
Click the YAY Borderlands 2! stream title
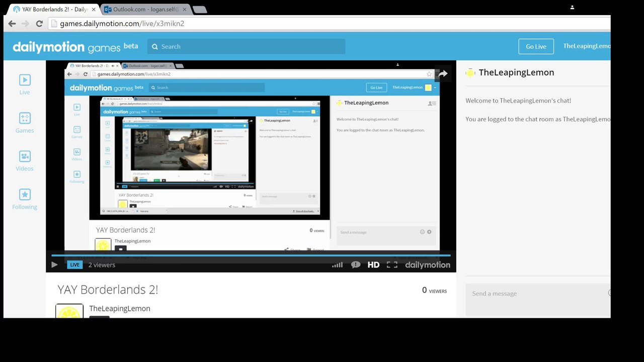point(108,290)
